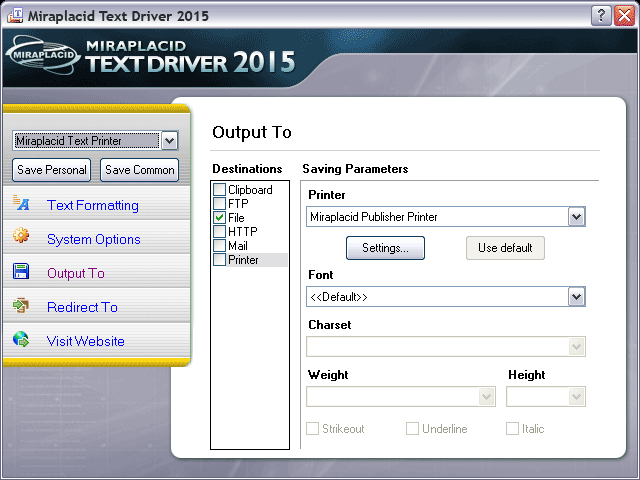Open the System Options section
Image resolution: width=640 pixels, height=480 pixels.
click(93, 239)
